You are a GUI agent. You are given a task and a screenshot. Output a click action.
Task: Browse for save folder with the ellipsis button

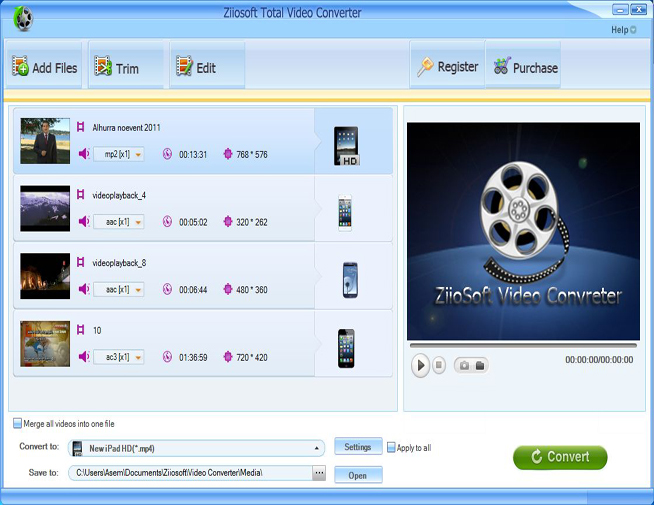click(x=319, y=473)
